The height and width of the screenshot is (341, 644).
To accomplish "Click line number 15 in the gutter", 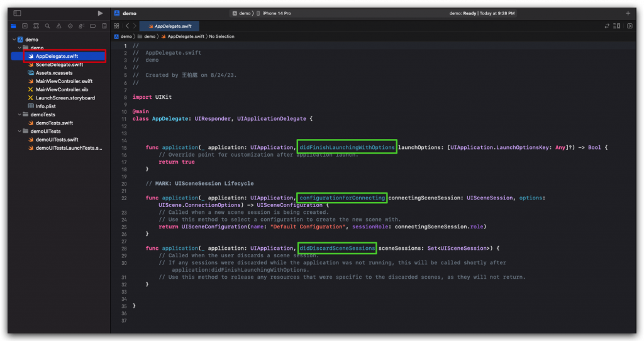I will coord(124,148).
